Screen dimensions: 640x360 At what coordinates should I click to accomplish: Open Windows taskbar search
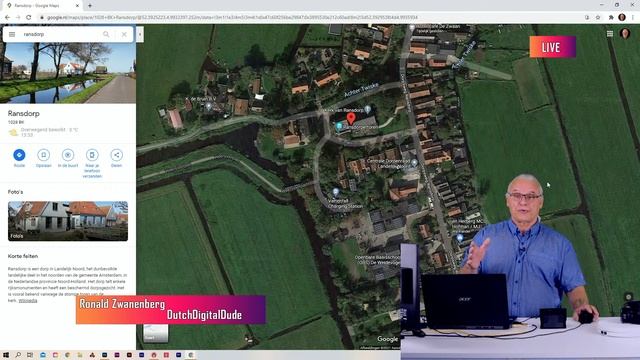click(18, 355)
